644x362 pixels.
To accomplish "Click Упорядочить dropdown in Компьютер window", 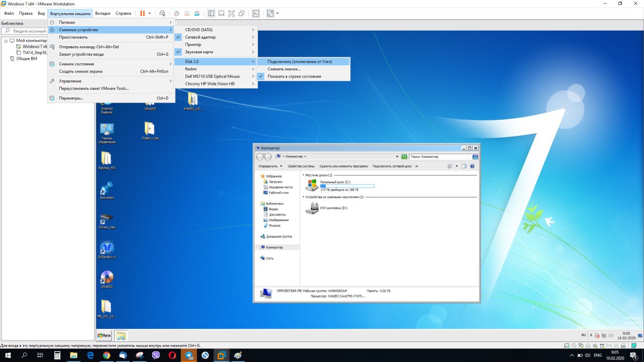I will click(x=270, y=166).
